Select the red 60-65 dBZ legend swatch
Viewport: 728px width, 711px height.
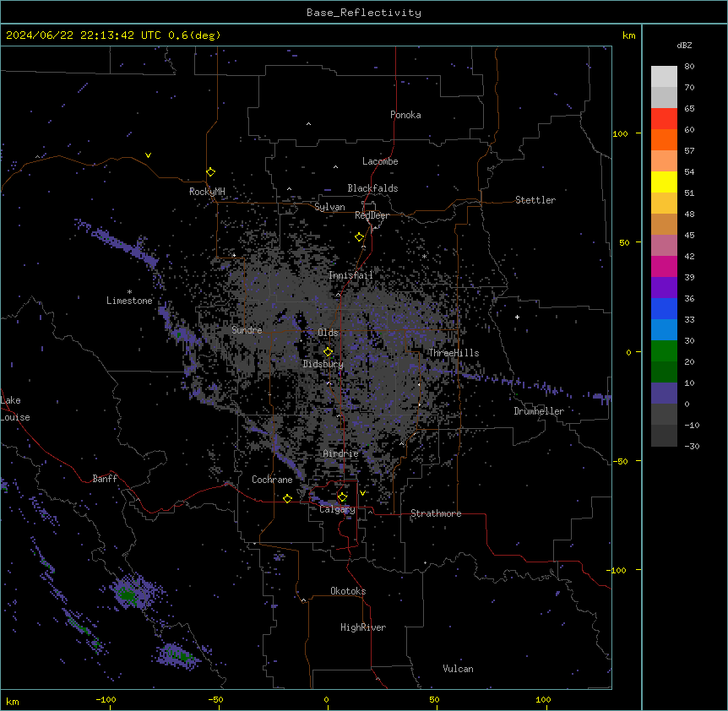coord(664,118)
